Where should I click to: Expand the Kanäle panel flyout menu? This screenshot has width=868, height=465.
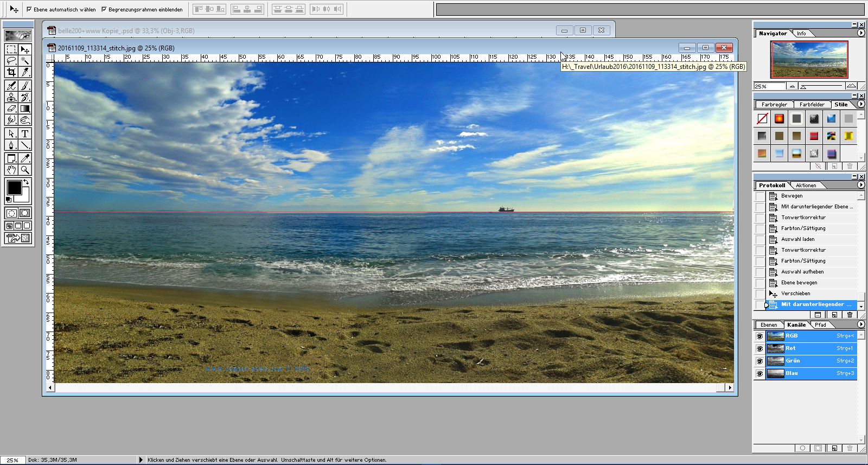pos(860,324)
